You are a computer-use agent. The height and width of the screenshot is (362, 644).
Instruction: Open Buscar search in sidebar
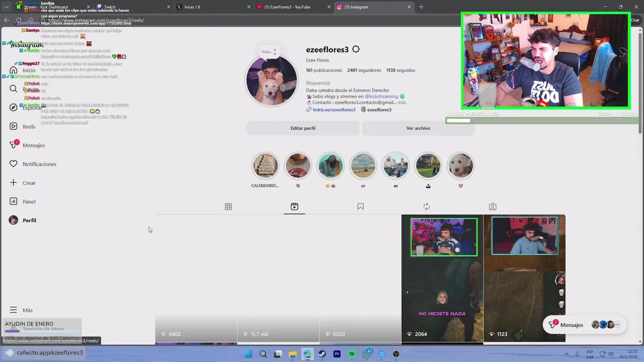(x=24, y=89)
